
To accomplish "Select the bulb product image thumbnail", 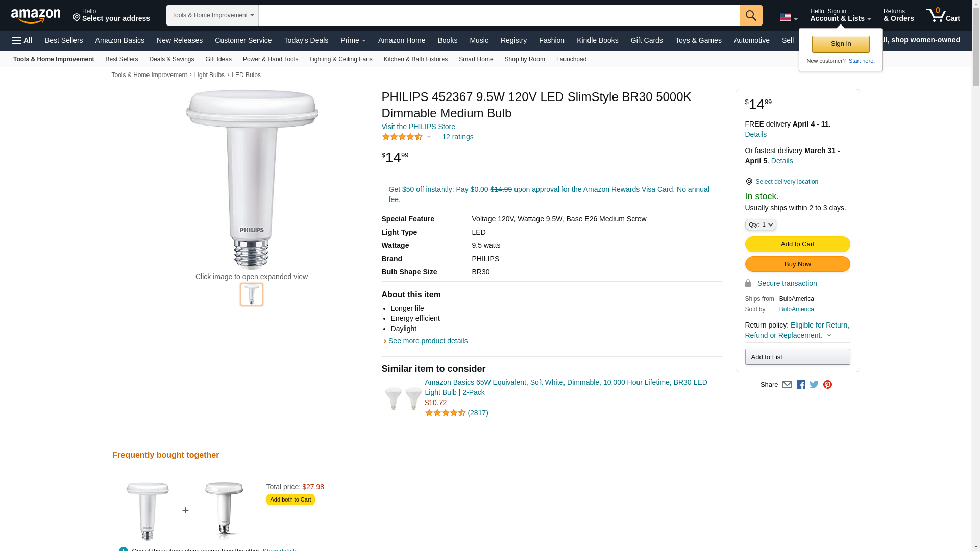I will 252,294.
